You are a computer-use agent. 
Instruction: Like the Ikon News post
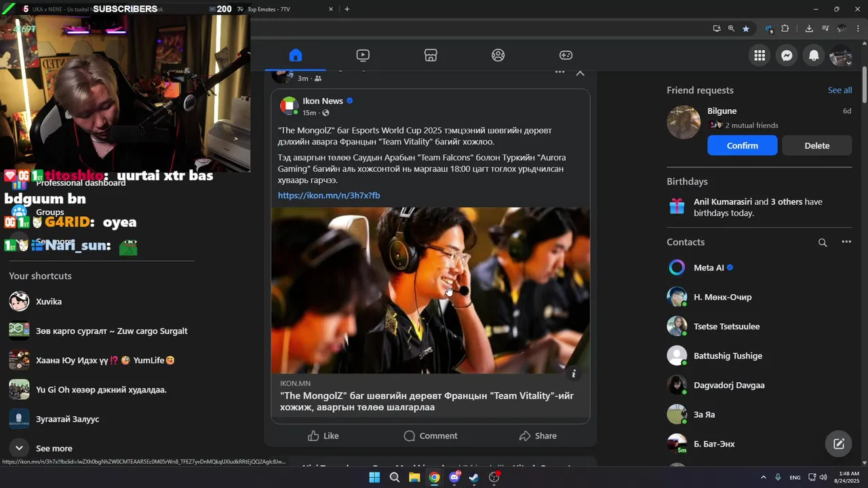pyautogui.click(x=323, y=436)
